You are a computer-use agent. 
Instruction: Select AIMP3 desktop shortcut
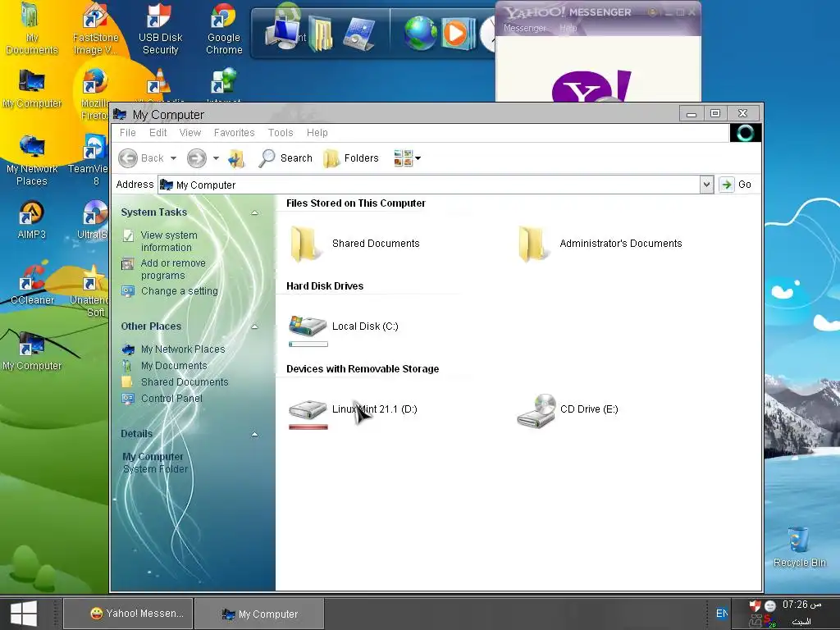32,220
